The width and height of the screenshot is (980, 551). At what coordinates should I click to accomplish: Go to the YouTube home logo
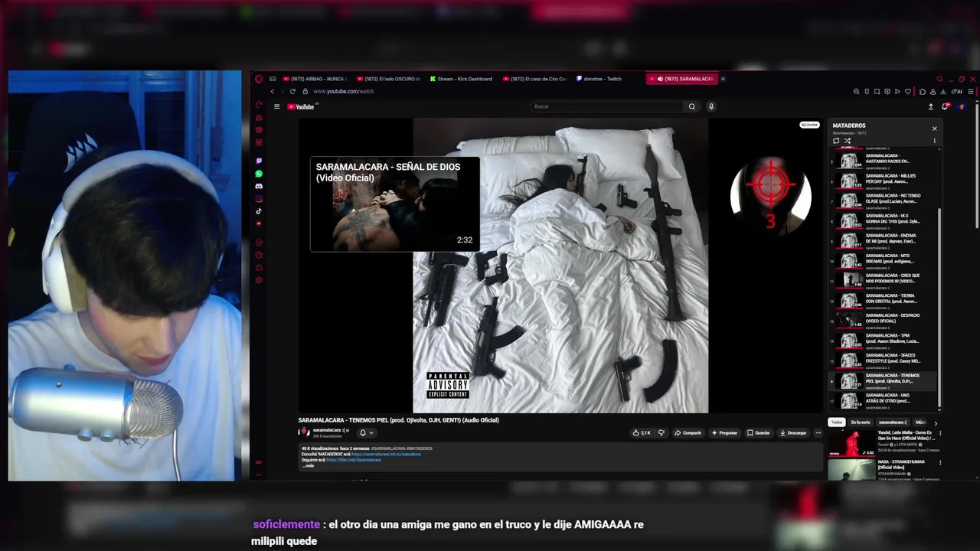coord(301,106)
